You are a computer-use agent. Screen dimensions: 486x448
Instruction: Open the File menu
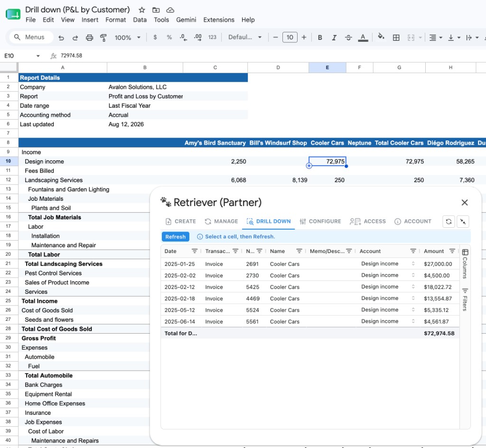click(x=30, y=20)
